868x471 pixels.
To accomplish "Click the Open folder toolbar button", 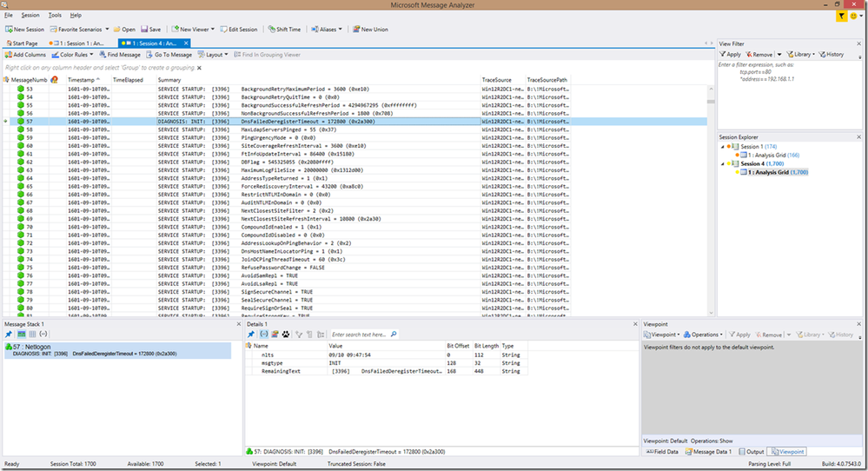I will (124, 30).
